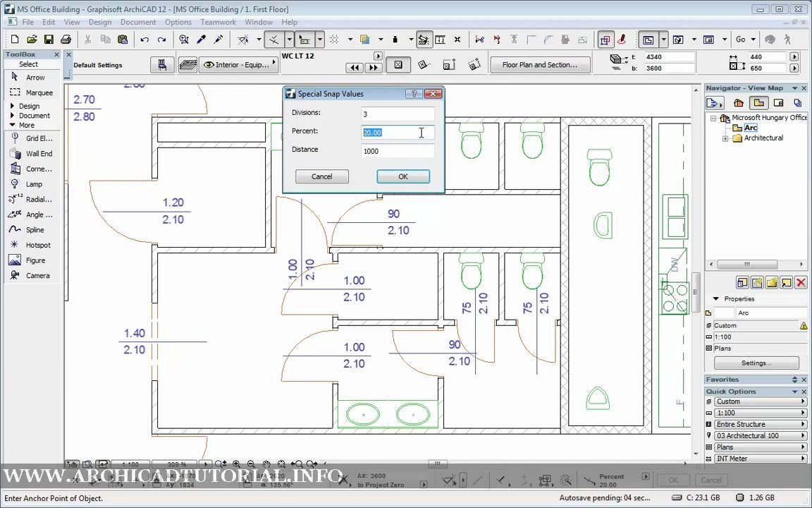Click the walking figure 3D navigation icon
The height and width of the screenshot is (508, 812).
[787, 40]
